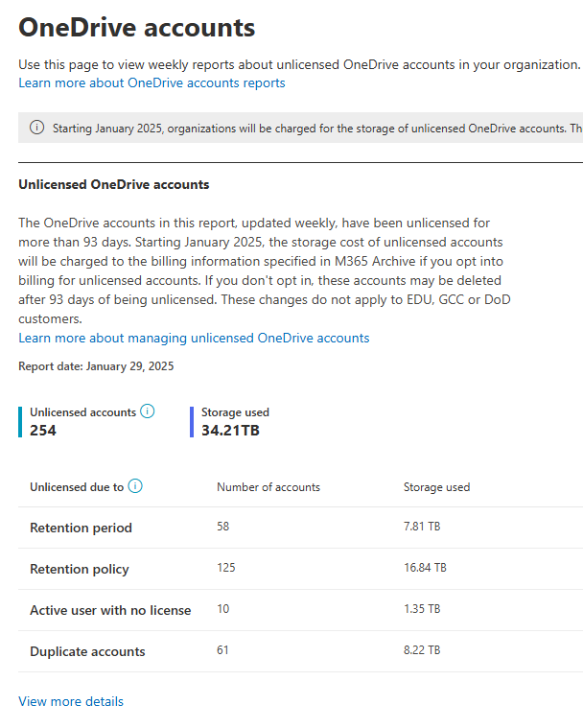Click the Report date January 29, 2025 text
Screen dimensions: 583x728
tap(96, 366)
